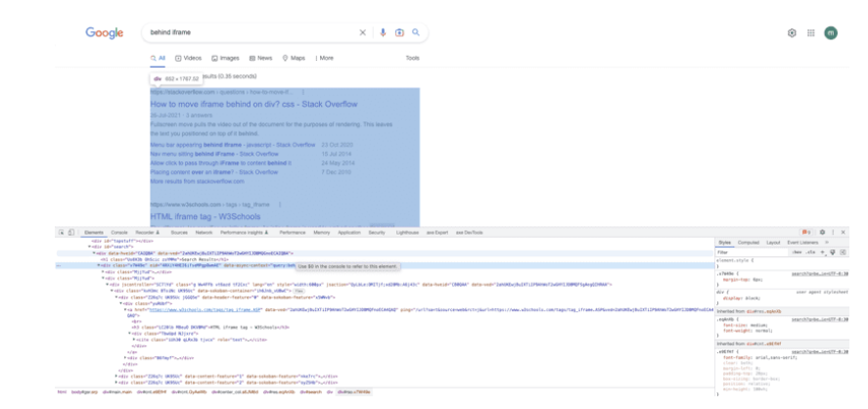Image resolution: width=868 pixels, height=409 pixels.
Task: Click the Google account profile avatar
Action: tap(831, 32)
